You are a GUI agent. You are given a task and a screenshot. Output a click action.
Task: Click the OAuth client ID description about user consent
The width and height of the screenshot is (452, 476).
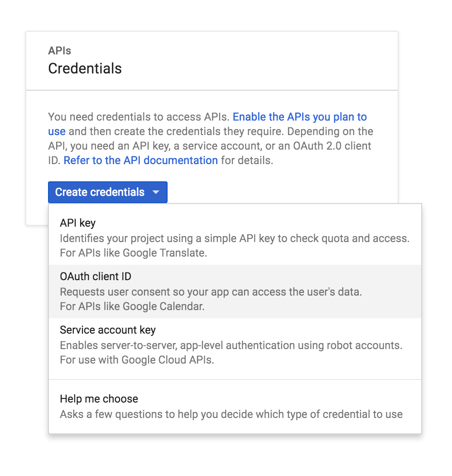211,292
